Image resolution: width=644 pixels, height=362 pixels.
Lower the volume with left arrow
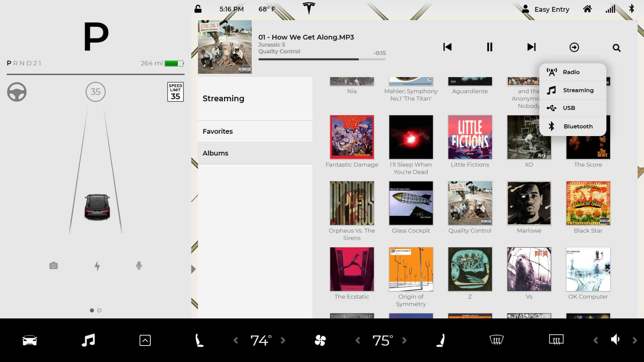[596, 341]
